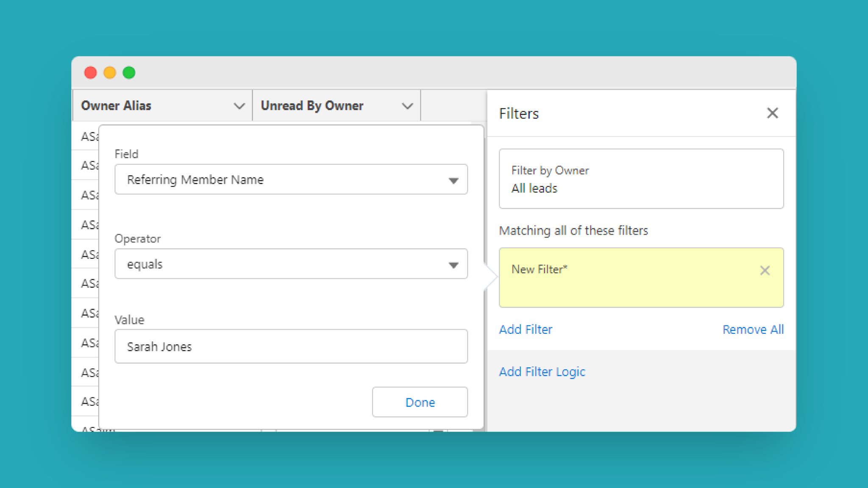Image resolution: width=868 pixels, height=488 pixels.
Task: Click the Owner Alias column header text
Action: pos(116,105)
